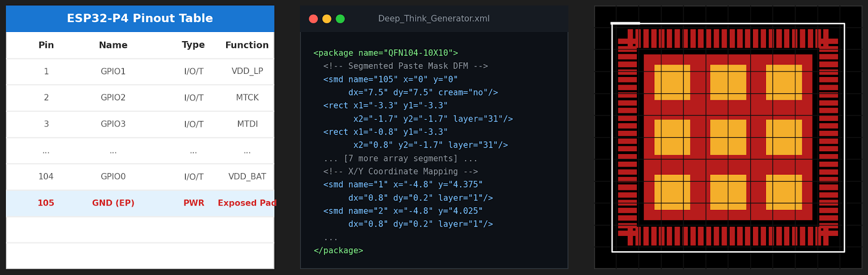
Task: Click the Type column header
Action: click(193, 45)
